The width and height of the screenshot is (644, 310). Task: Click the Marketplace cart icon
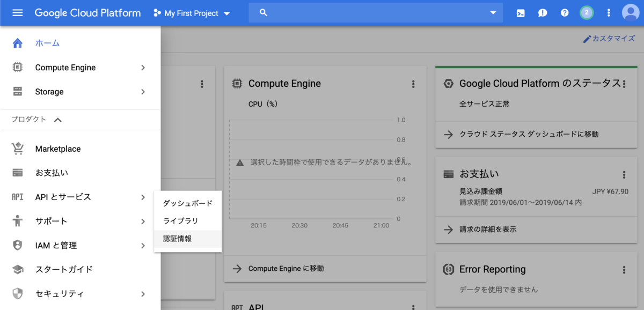(x=18, y=149)
